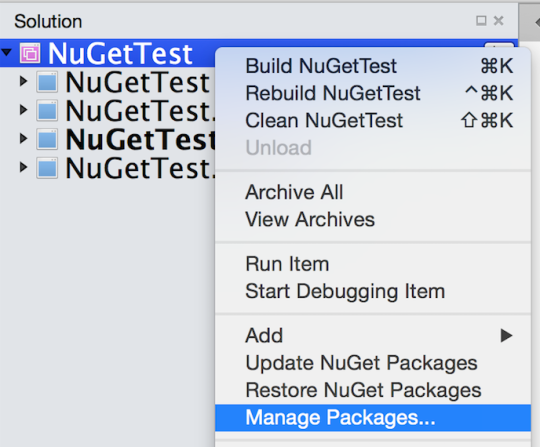Click the pink NuGetTest solution icon
Screen dimensions: 540x447
[30, 53]
